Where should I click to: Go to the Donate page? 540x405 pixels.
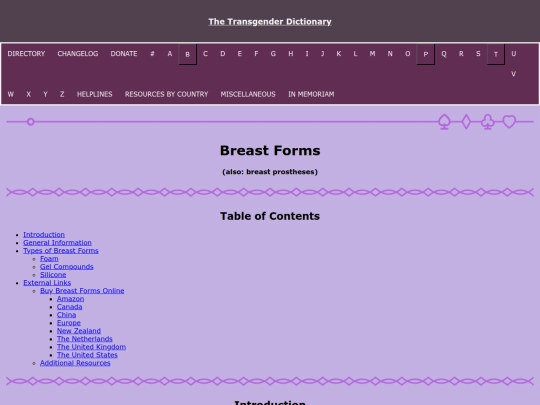(x=124, y=54)
